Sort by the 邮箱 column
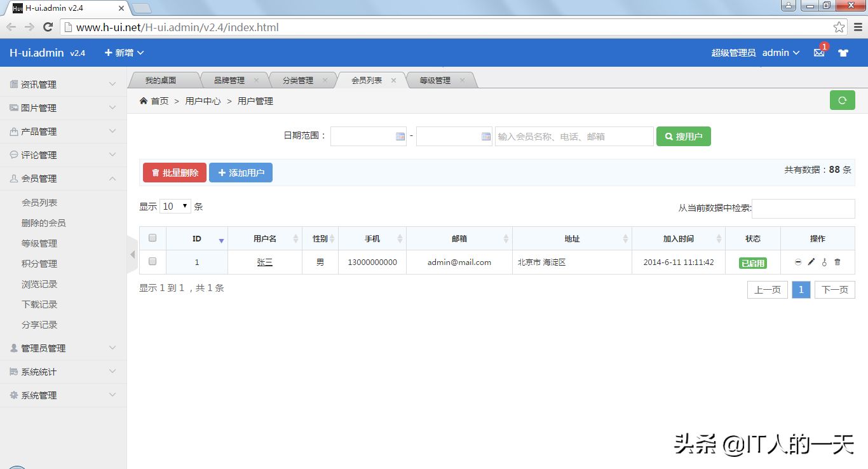This screenshot has width=868, height=469. [x=459, y=238]
